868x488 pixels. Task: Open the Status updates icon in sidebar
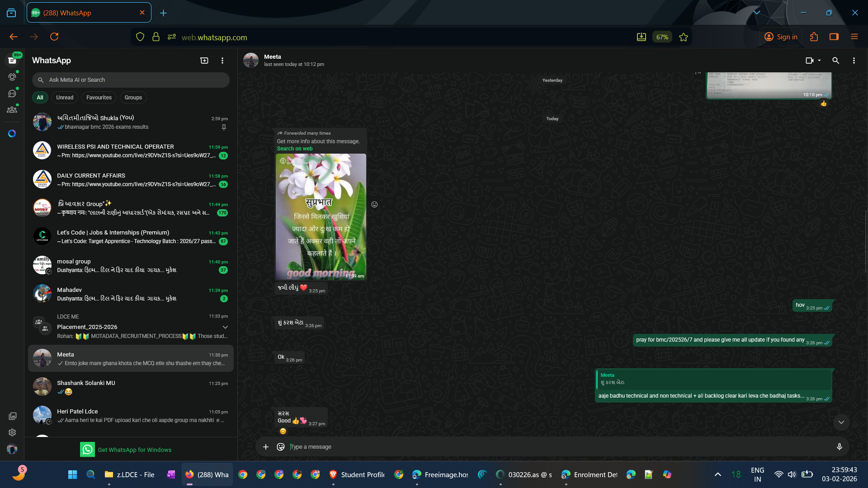[x=12, y=77]
